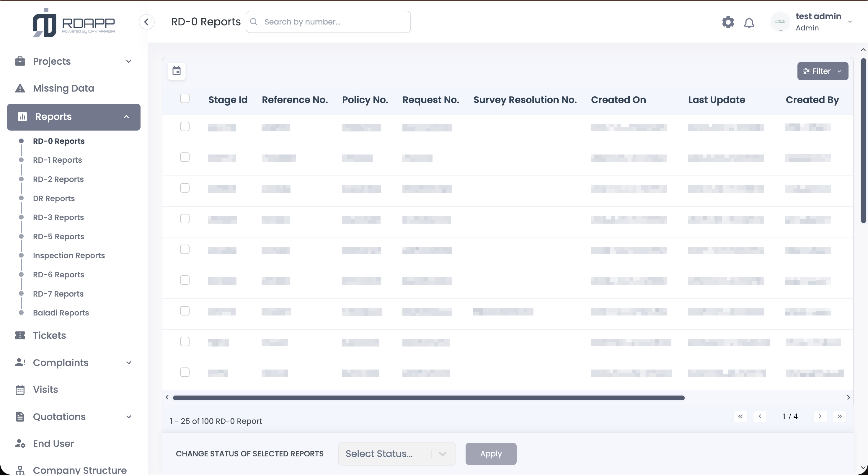Click the Filter button
Image resolution: width=868 pixels, height=475 pixels.
(822, 71)
